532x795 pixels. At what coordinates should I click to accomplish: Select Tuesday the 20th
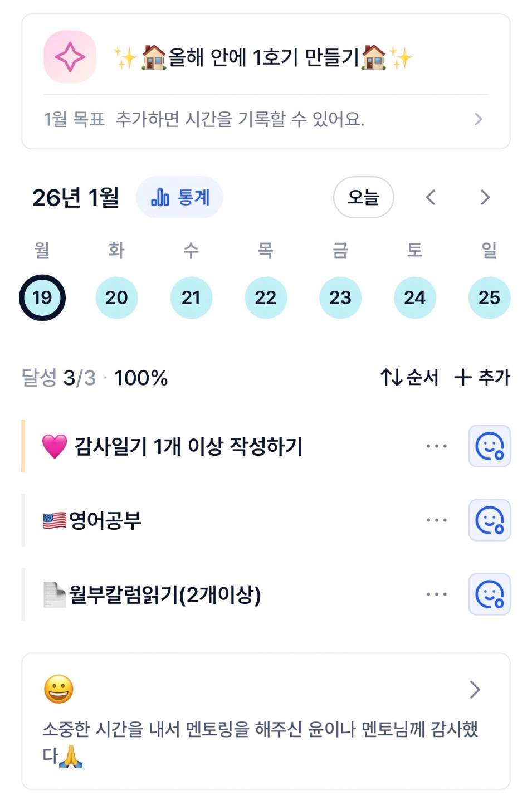[x=116, y=297]
